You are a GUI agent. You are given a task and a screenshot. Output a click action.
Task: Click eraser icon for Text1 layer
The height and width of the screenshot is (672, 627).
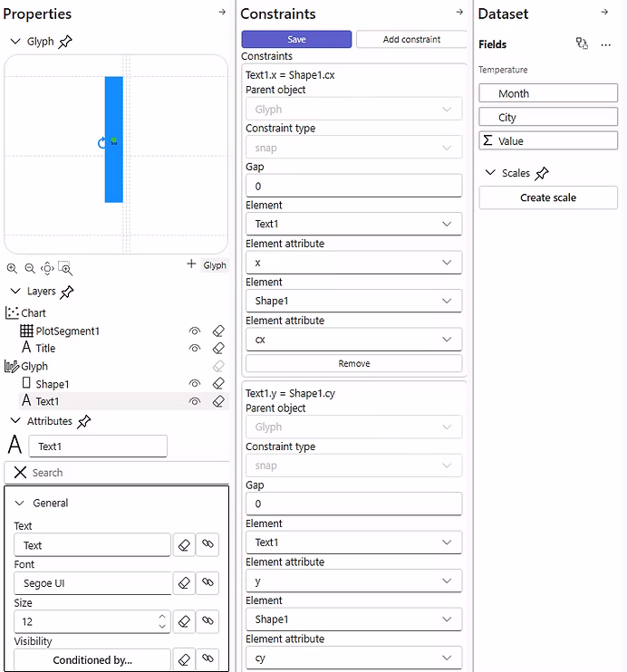pyautogui.click(x=218, y=401)
